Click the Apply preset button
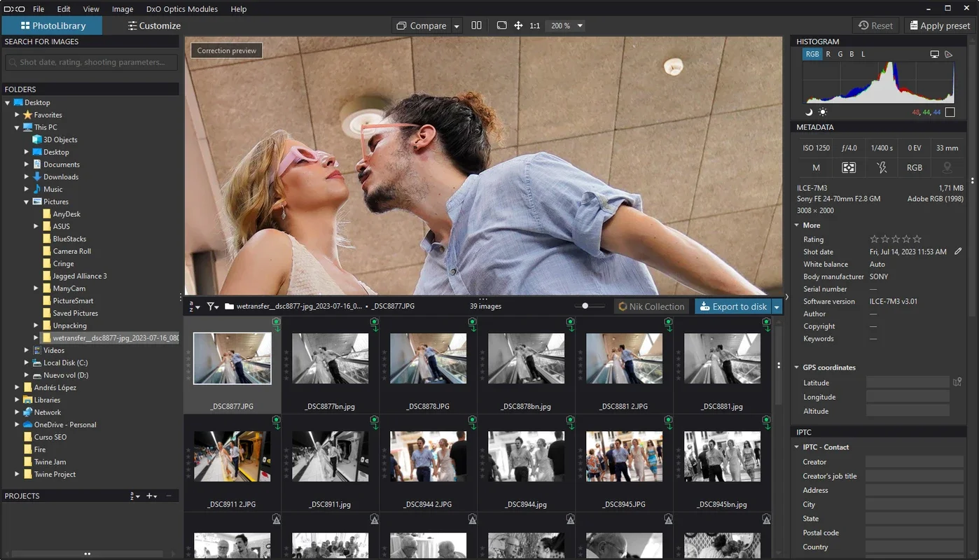The width and height of the screenshot is (979, 560). 940,25
